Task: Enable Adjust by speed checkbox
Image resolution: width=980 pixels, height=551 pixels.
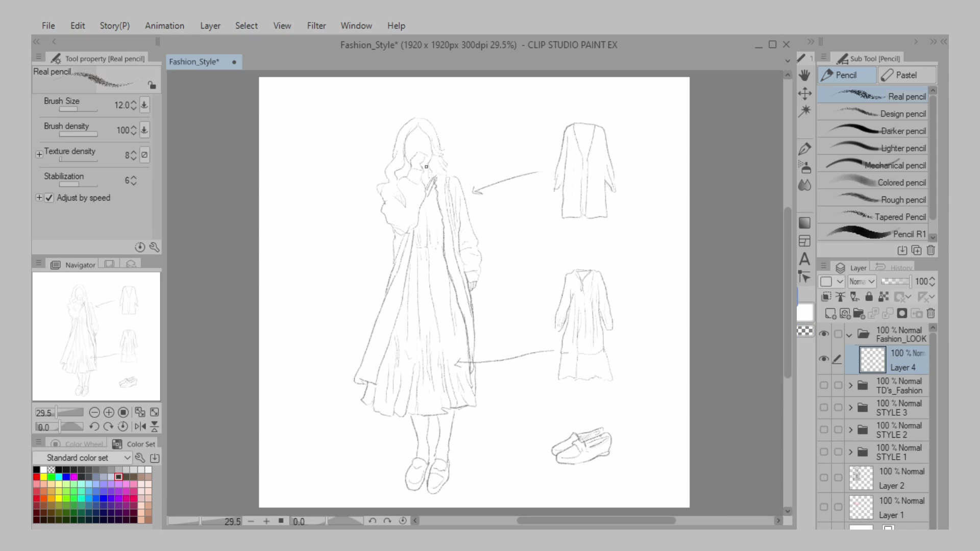Action: (49, 198)
